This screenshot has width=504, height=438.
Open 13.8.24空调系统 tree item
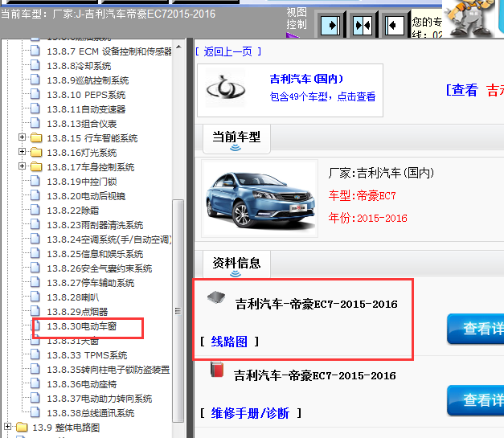coord(109,239)
